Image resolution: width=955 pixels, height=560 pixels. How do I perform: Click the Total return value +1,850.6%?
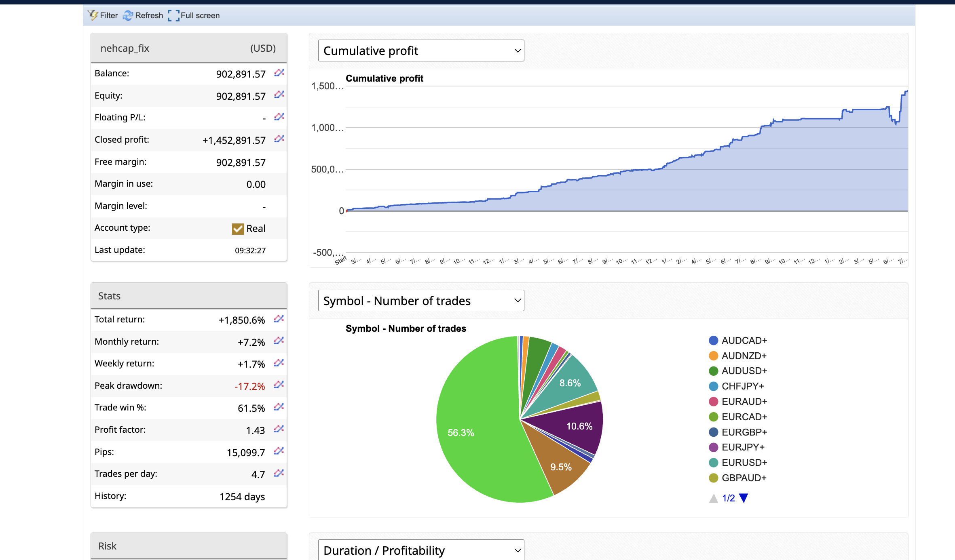tap(242, 320)
